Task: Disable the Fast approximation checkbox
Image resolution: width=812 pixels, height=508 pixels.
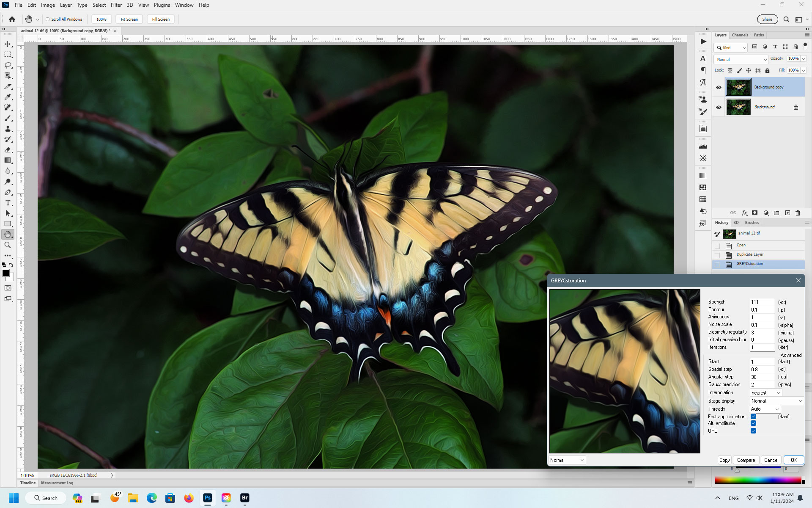Action: [x=753, y=417]
